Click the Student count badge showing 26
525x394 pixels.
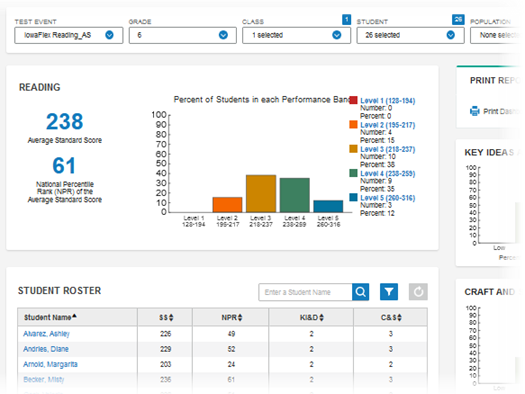(458, 19)
